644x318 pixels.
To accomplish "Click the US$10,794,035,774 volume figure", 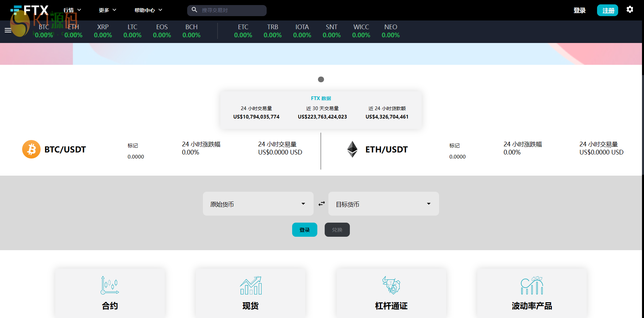I will [x=256, y=117].
